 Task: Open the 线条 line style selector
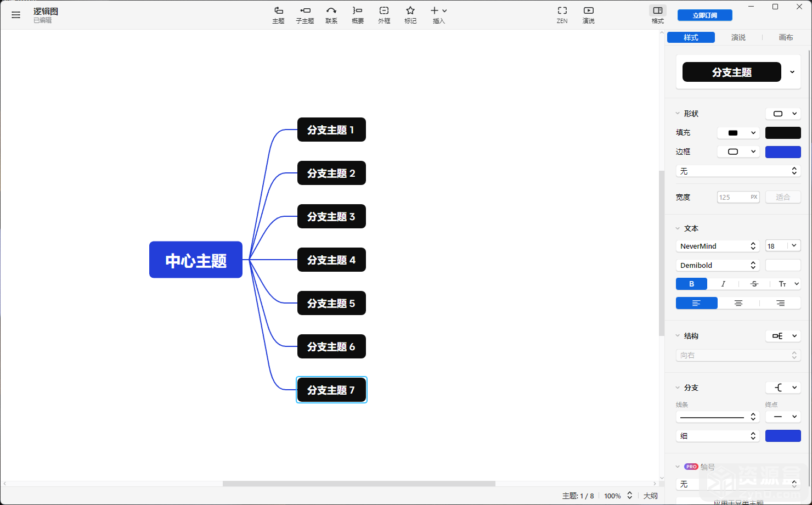[x=718, y=417]
